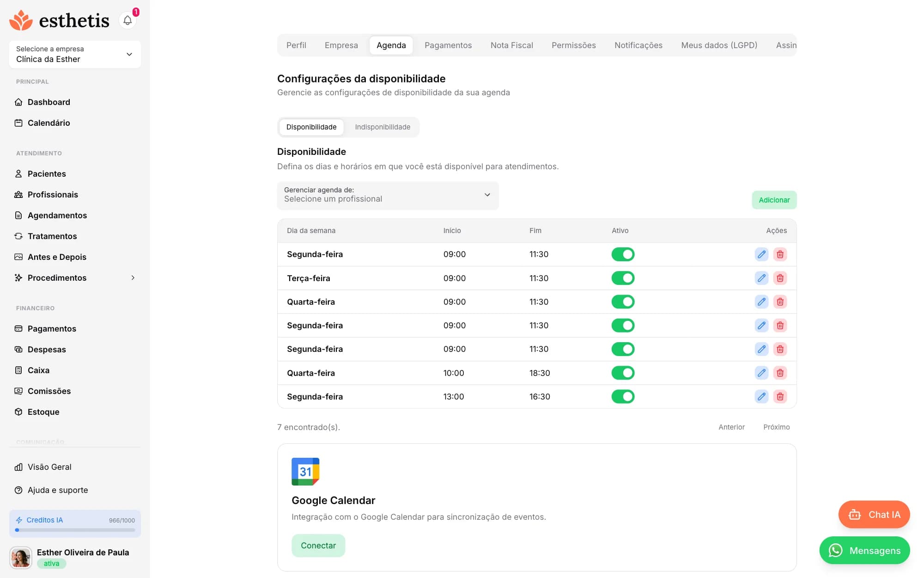Open the Mensagens WhatsApp button
Image resolution: width=924 pixels, height=578 pixels.
[864, 550]
